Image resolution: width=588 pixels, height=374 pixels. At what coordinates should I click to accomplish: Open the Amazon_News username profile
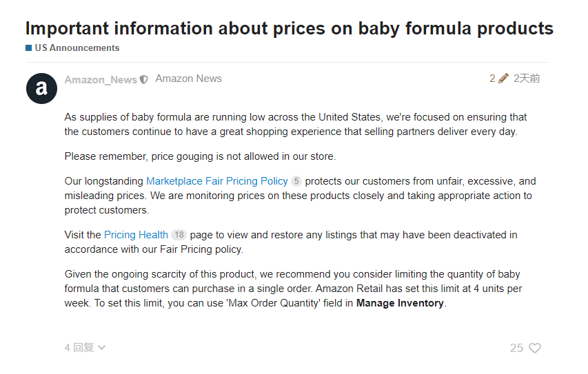click(101, 80)
